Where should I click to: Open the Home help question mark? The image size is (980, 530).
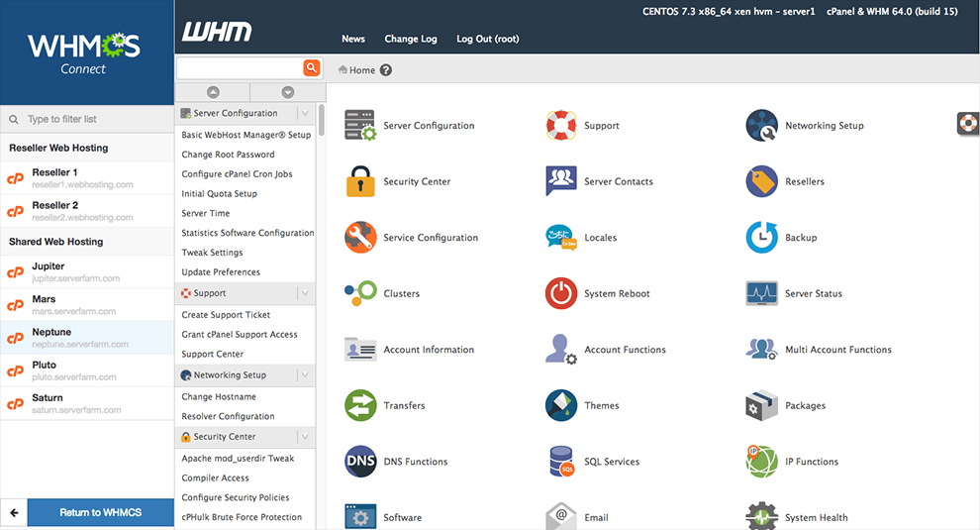point(386,70)
